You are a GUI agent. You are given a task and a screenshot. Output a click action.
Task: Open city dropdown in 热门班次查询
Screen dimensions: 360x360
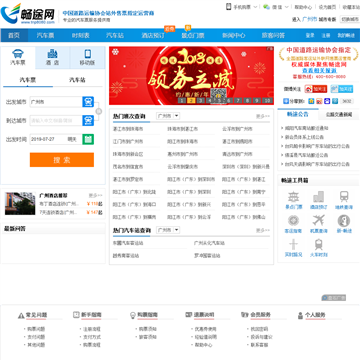tap(168, 116)
